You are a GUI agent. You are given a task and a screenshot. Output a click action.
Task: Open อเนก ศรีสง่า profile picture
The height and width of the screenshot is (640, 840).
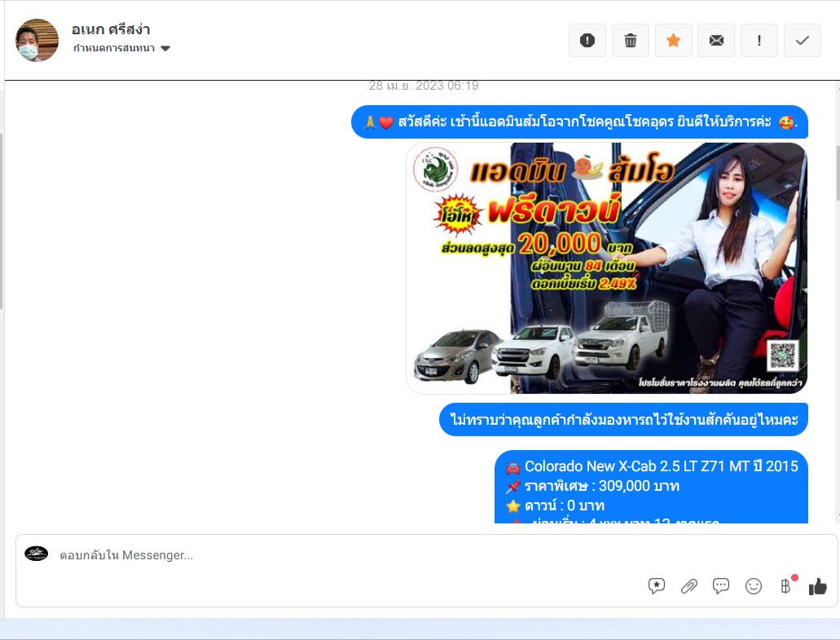coord(37,40)
